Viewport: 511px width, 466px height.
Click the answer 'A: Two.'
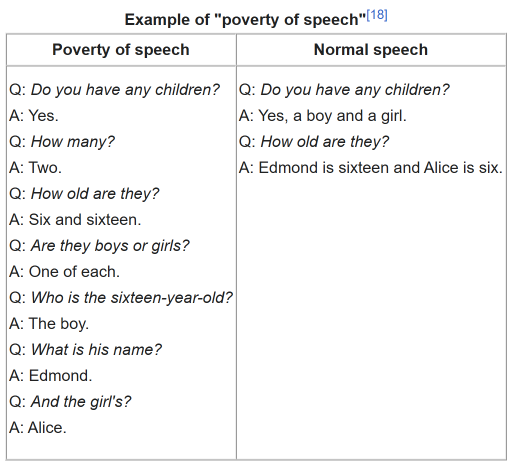tap(36, 168)
